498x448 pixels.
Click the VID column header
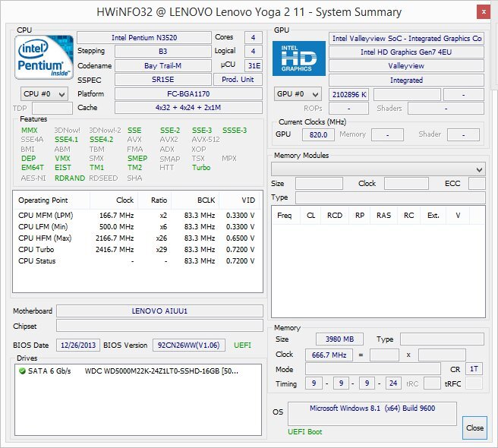click(x=239, y=200)
